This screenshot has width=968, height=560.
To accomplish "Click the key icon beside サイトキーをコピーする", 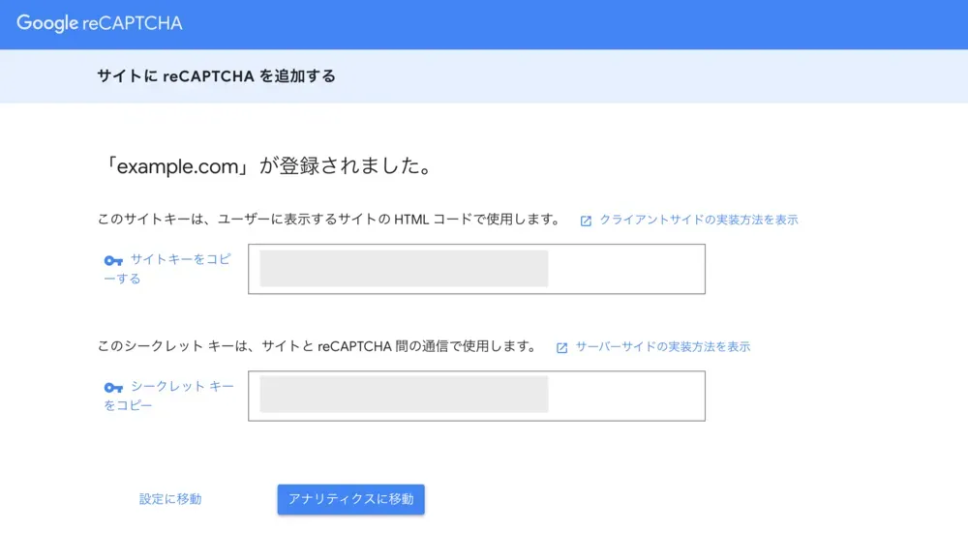I will point(113,260).
